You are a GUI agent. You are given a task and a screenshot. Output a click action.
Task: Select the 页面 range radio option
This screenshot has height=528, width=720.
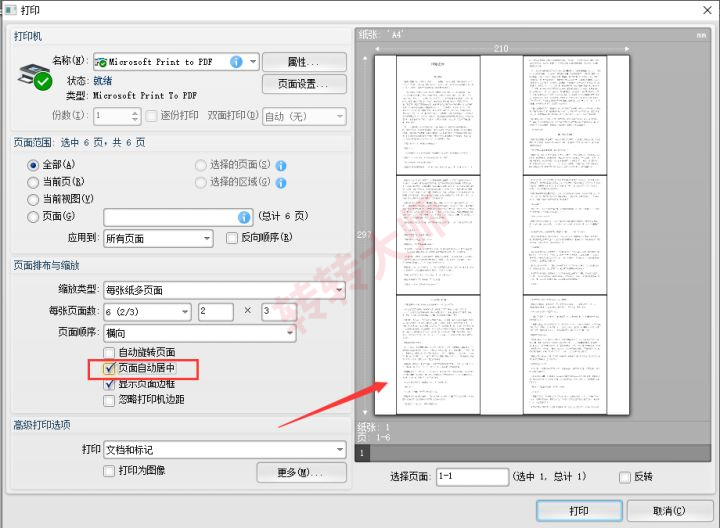33,217
